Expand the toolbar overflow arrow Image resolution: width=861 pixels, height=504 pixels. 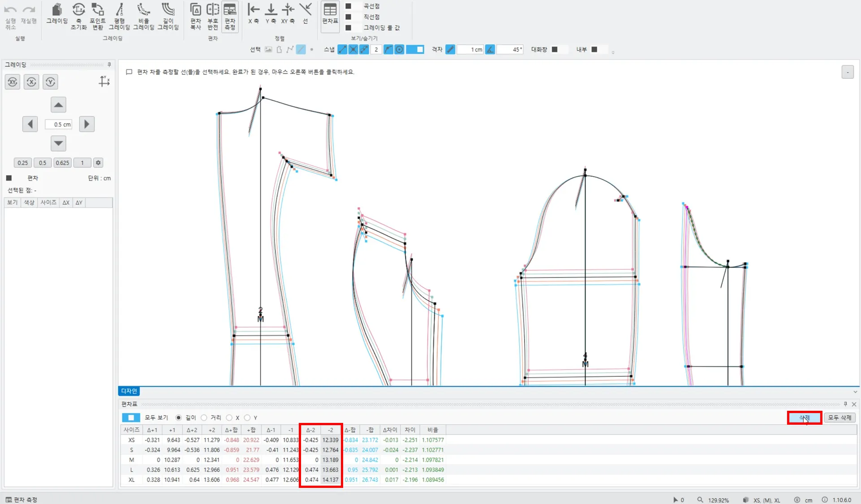(x=613, y=52)
